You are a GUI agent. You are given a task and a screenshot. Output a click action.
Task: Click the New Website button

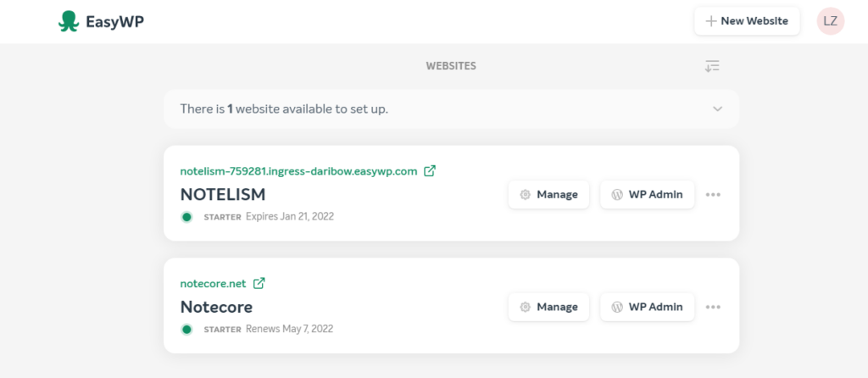click(747, 21)
